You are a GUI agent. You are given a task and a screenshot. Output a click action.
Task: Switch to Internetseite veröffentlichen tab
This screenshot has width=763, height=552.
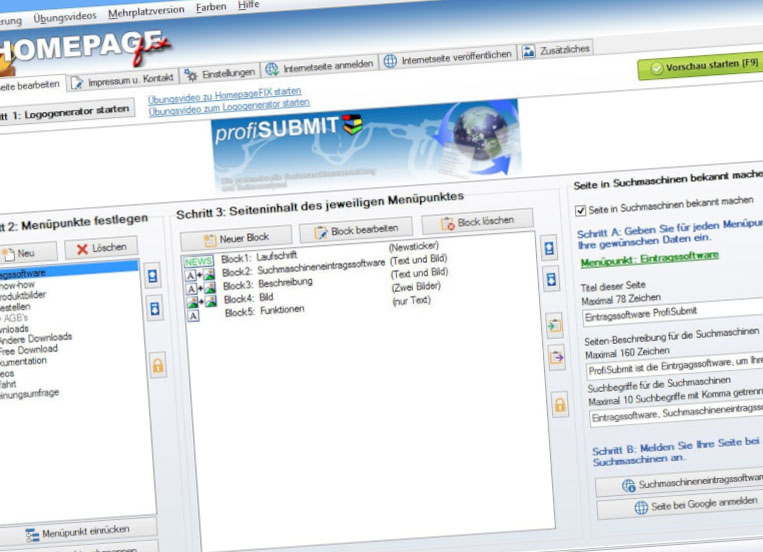448,57
